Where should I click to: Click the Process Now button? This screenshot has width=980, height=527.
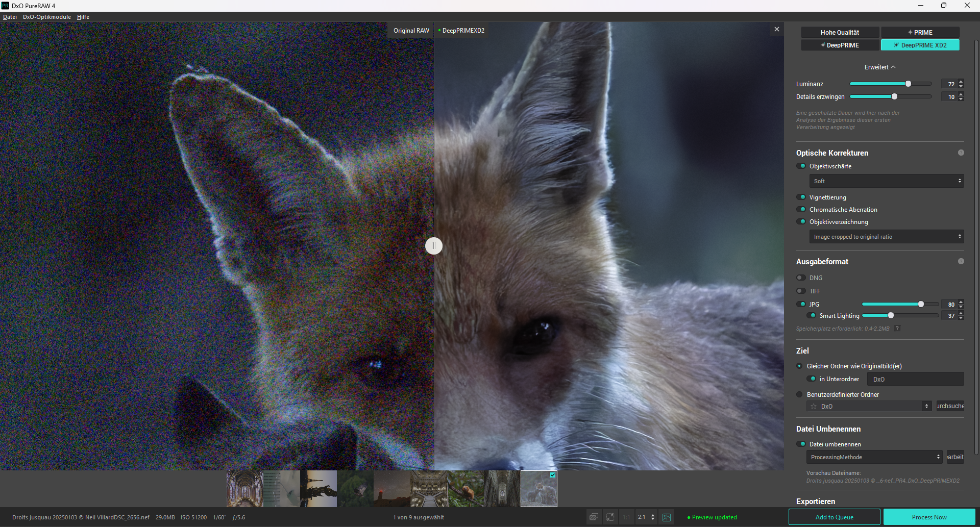click(x=929, y=517)
